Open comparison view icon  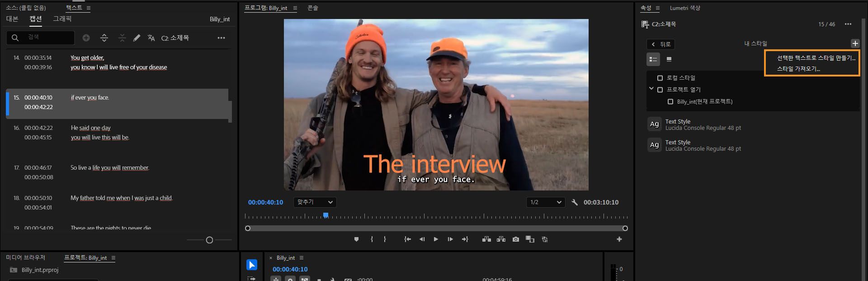point(530,239)
